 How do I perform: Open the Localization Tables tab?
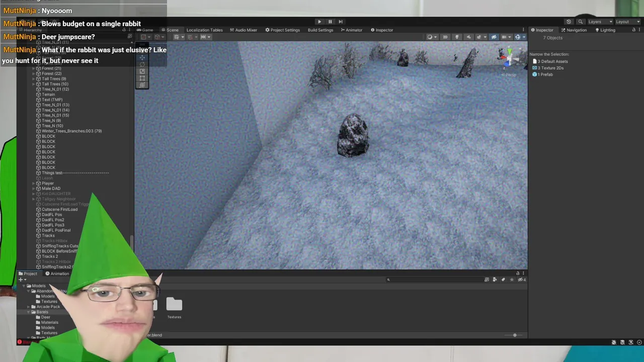point(204,30)
